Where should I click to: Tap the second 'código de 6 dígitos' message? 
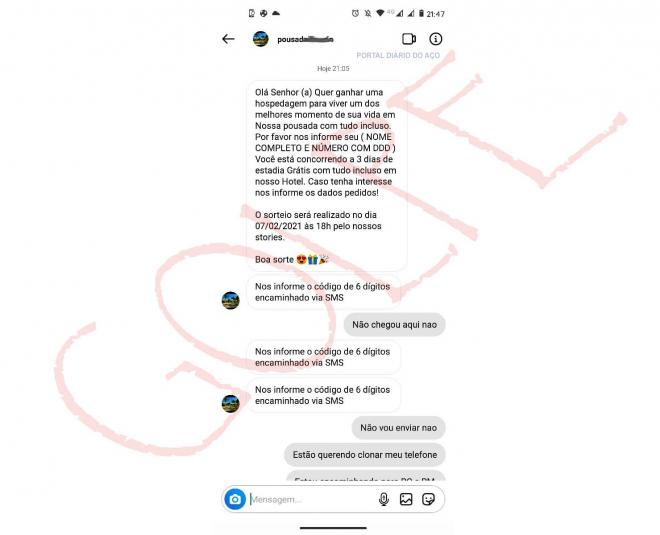click(x=323, y=357)
